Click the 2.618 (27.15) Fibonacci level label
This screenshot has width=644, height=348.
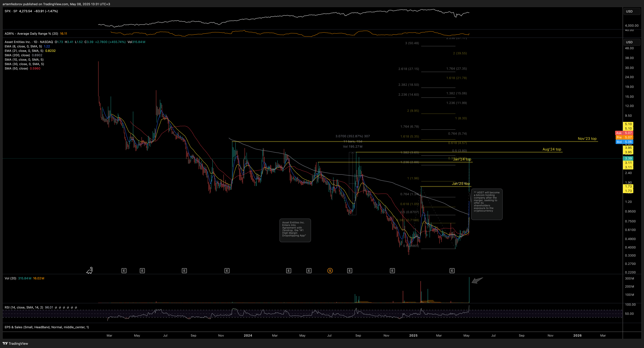click(x=409, y=69)
